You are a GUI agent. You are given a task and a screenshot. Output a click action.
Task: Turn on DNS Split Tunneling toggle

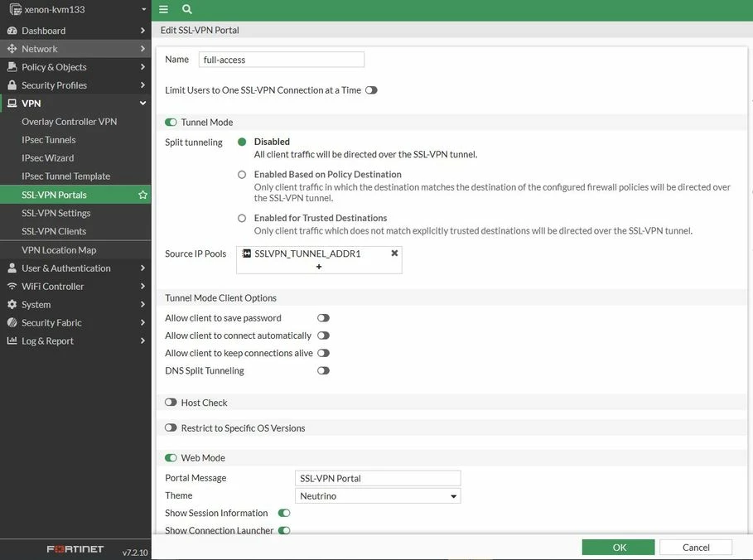click(x=323, y=370)
